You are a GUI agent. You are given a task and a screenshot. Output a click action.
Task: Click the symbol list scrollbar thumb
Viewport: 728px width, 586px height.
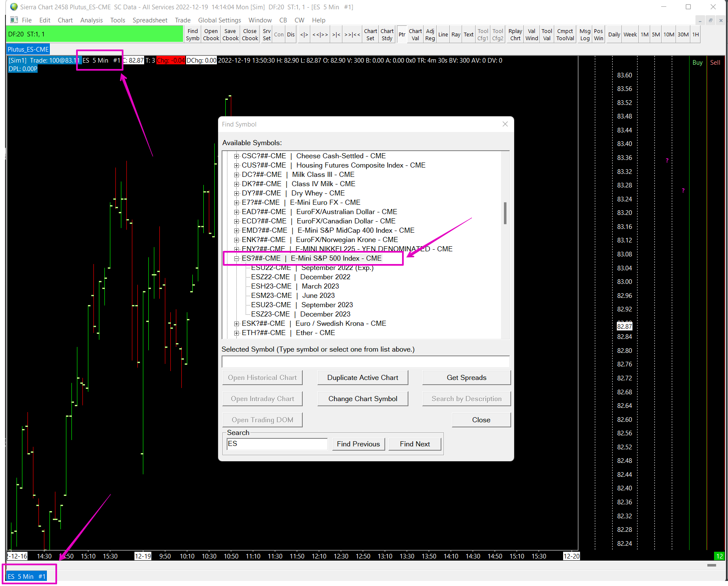tap(505, 213)
